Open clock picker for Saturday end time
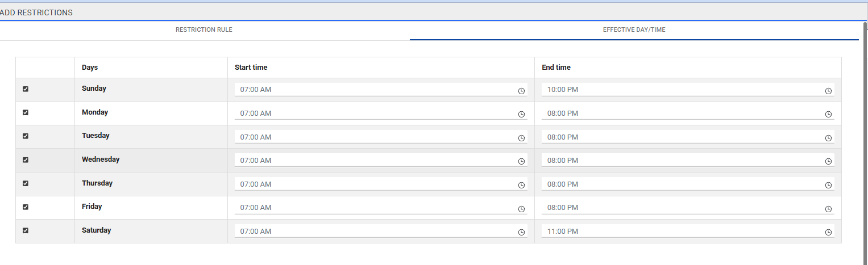868x265 pixels. coord(828,232)
